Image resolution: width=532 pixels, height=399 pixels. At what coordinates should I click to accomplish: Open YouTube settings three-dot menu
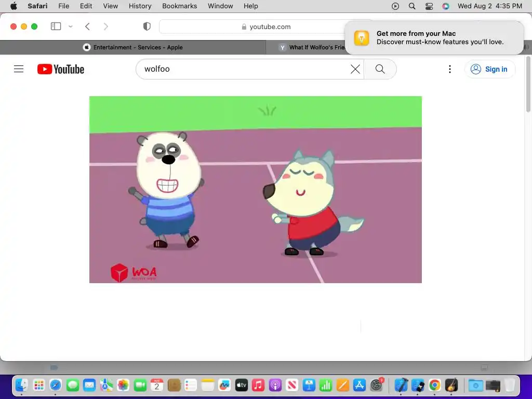click(x=450, y=69)
